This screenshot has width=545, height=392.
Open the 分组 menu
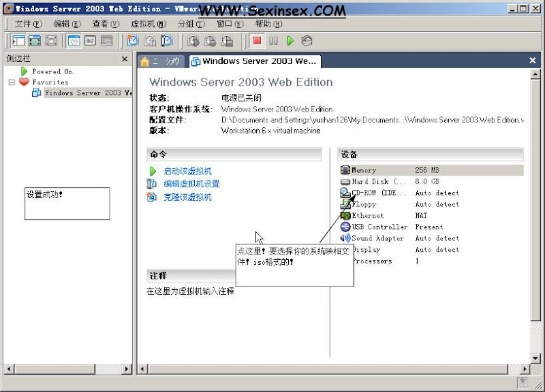pyautogui.click(x=191, y=24)
